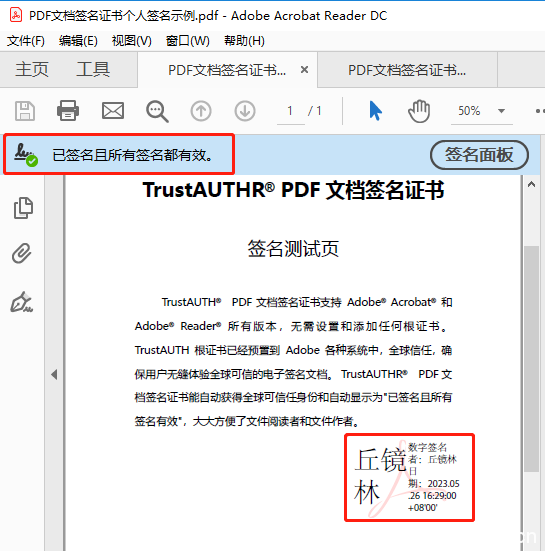The width and height of the screenshot is (545, 551).
Task: Activate the Hand pan tool
Action: tap(419, 111)
